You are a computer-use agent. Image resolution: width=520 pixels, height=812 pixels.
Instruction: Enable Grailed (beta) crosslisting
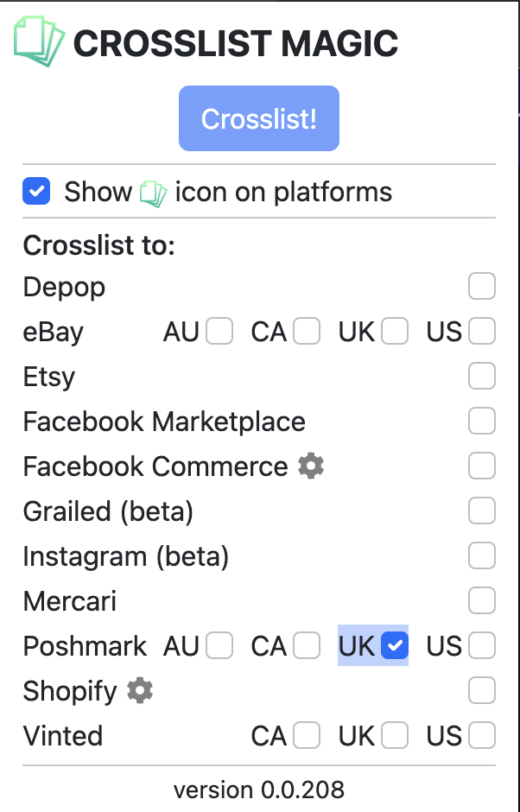[481, 511]
